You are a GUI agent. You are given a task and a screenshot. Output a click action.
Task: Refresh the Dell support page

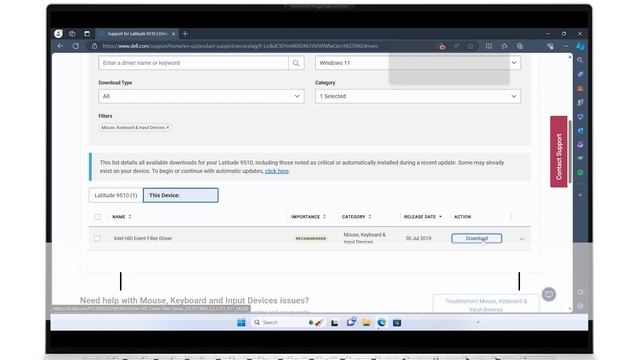[x=76, y=46]
